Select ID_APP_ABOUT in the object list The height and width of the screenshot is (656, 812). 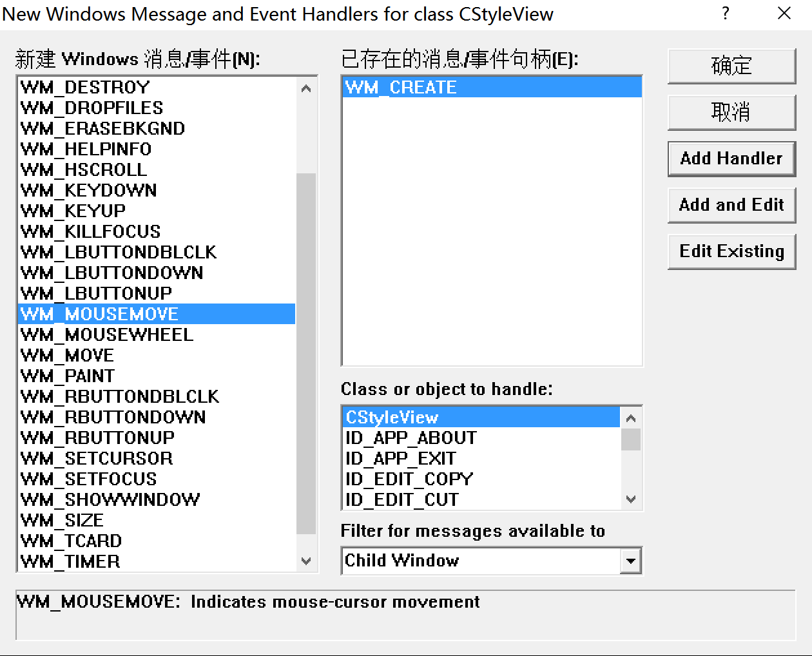pyautogui.click(x=411, y=438)
